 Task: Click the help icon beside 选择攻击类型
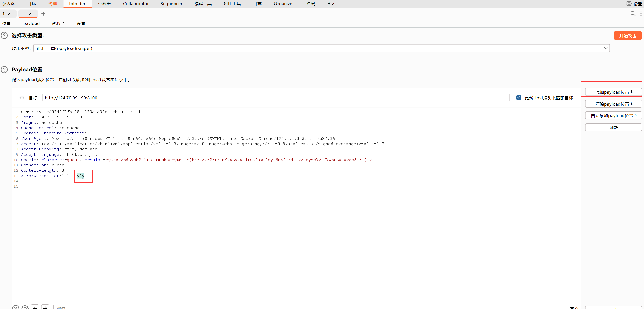point(4,35)
